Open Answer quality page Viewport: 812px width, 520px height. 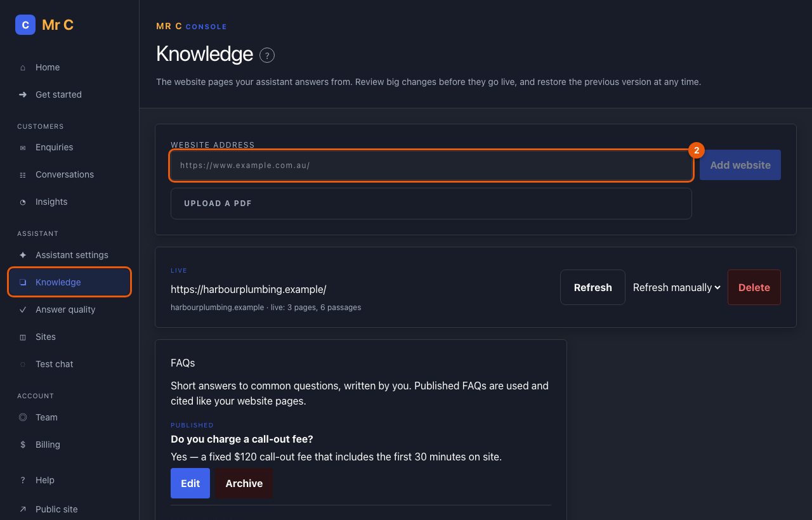pyautogui.click(x=70, y=309)
